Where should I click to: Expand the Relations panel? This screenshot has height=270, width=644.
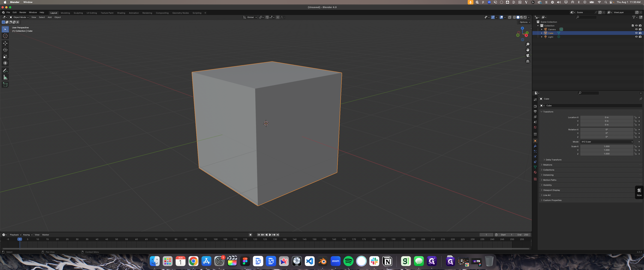(x=548, y=165)
